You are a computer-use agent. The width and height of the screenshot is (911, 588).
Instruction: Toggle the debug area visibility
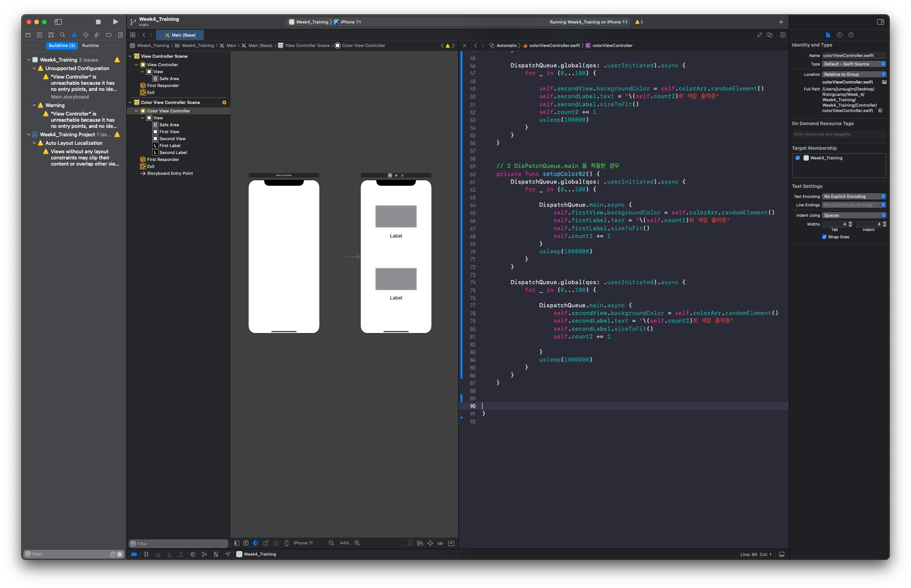(782, 554)
